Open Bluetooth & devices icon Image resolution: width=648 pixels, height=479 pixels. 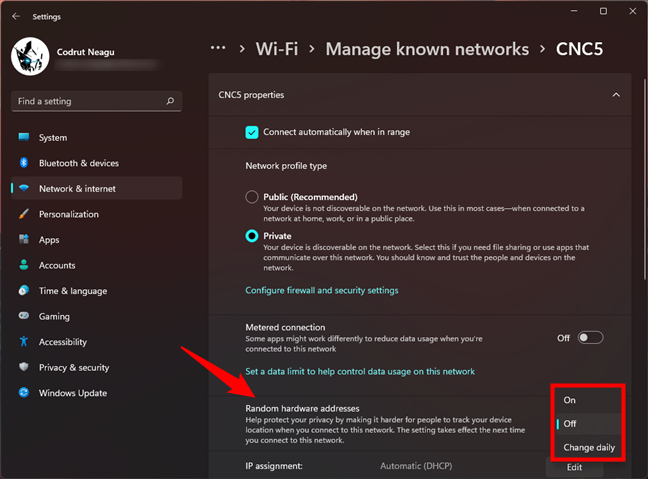(x=23, y=163)
